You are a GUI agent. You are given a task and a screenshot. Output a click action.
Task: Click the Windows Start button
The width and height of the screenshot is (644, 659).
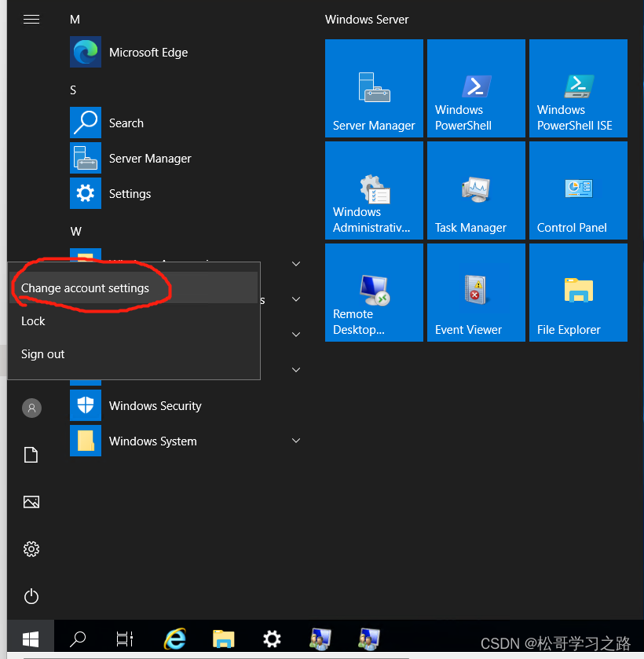31,639
